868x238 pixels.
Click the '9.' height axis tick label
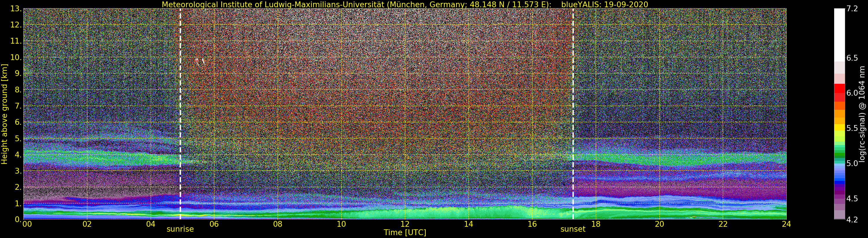[x=18, y=73]
